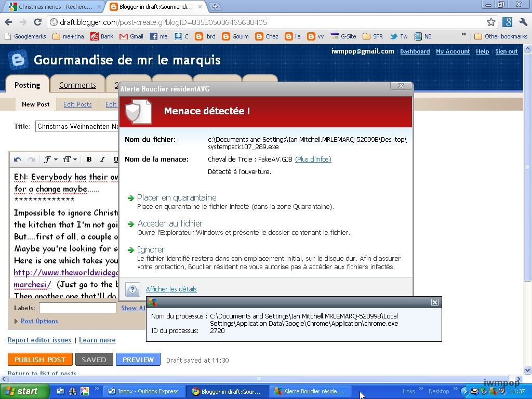Open the Tw Twitter bookmark

click(398, 36)
